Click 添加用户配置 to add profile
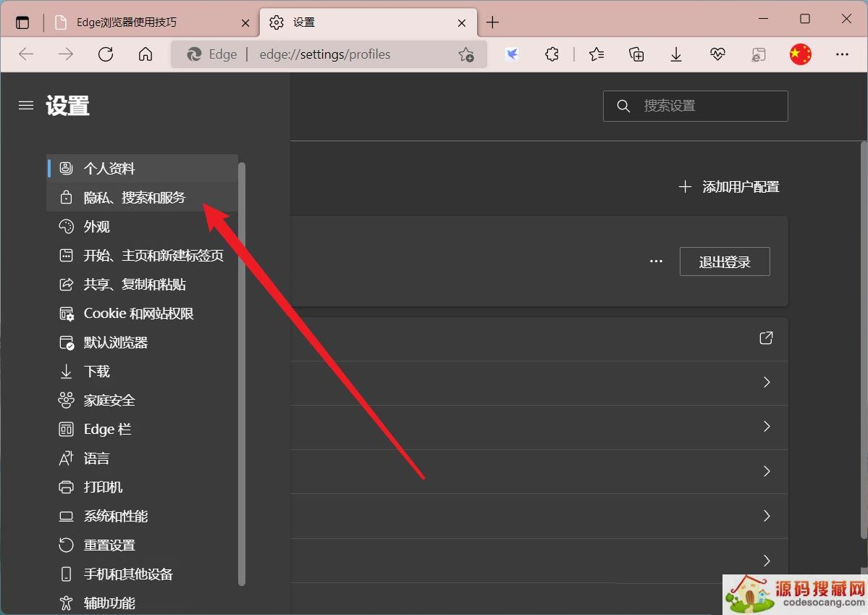868x615 pixels. point(729,187)
